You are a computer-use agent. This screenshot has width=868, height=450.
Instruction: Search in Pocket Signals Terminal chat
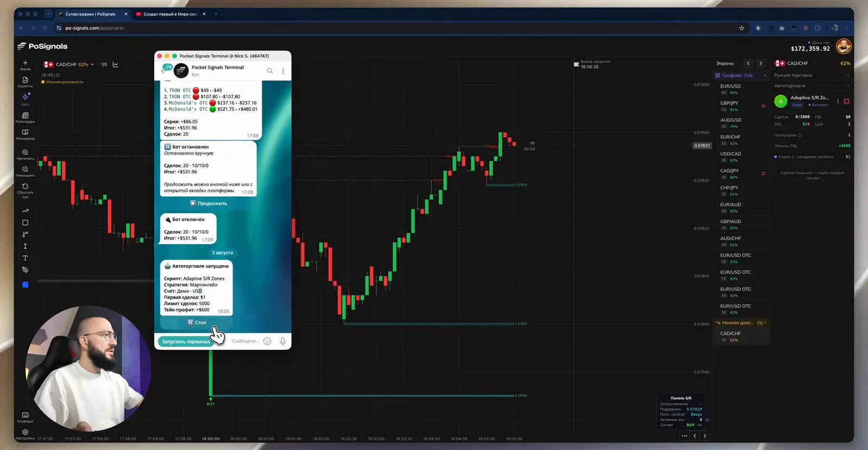point(270,70)
